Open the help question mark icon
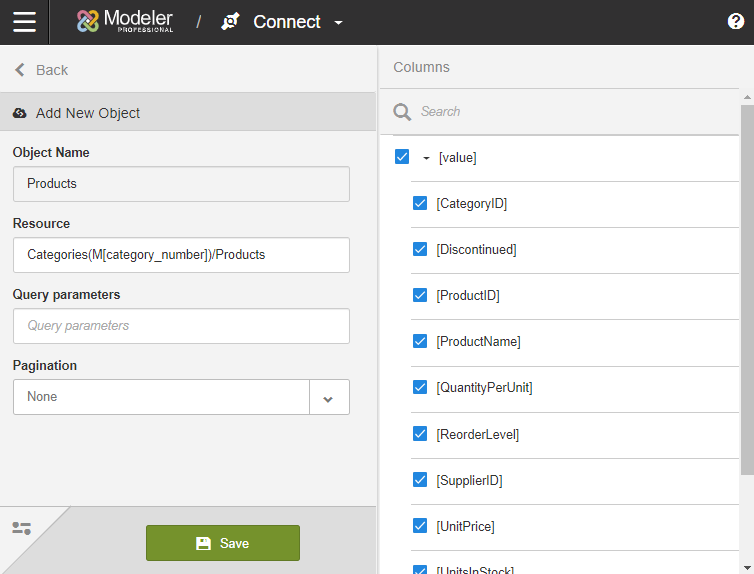The image size is (754, 574). pos(736,22)
